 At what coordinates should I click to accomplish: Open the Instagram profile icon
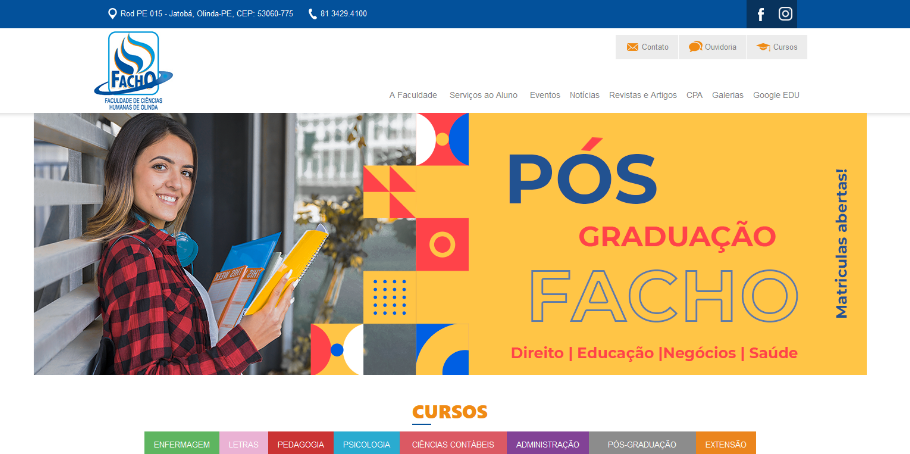[x=785, y=14]
